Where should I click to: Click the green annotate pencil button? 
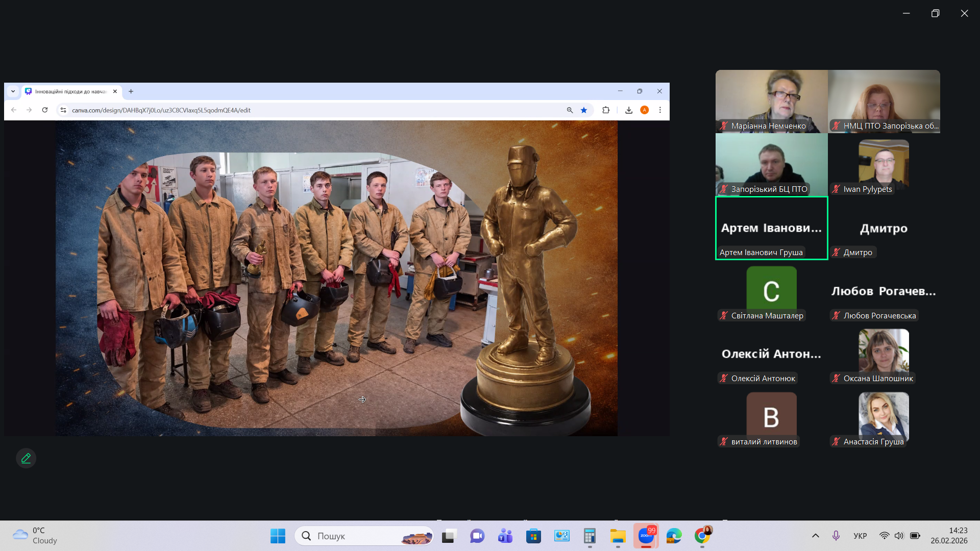point(26,458)
